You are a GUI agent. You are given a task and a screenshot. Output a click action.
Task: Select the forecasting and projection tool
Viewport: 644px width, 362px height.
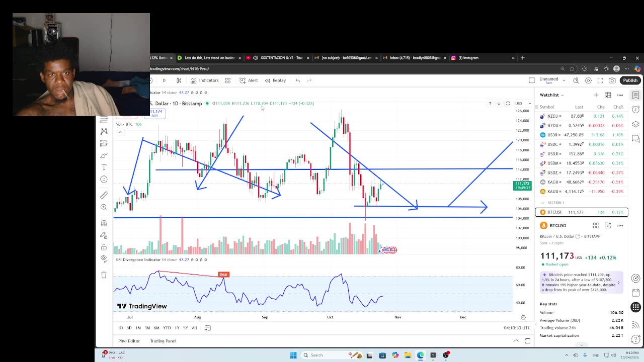tap(104, 143)
